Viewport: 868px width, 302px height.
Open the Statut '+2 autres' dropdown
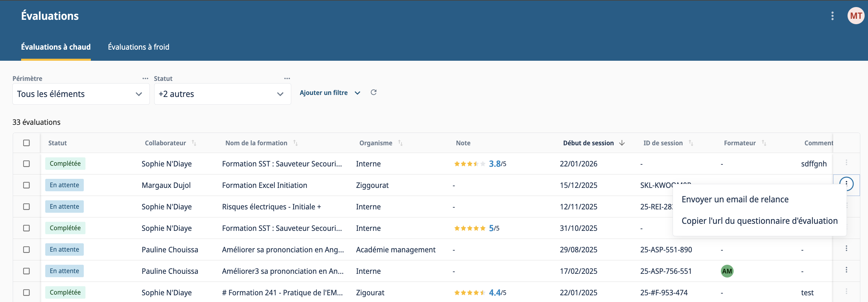pyautogui.click(x=223, y=94)
